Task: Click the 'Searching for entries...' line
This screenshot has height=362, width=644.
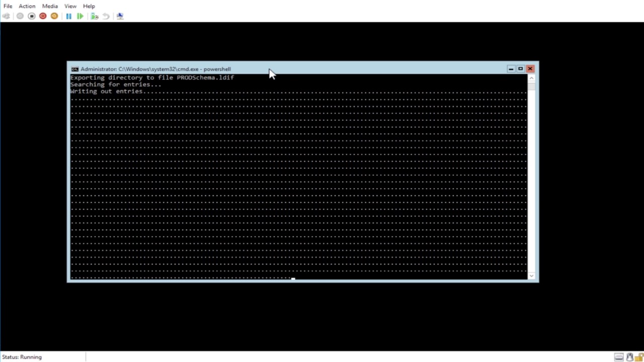Action: (x=116, y=84)
